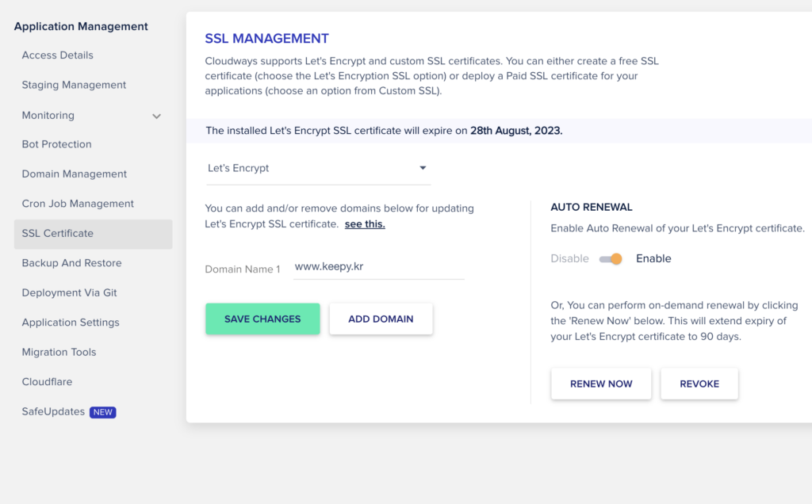Click the NEW badge beside SafeUpdates
812x504 pixels.
pyautogui.click(x=102, y=412)
